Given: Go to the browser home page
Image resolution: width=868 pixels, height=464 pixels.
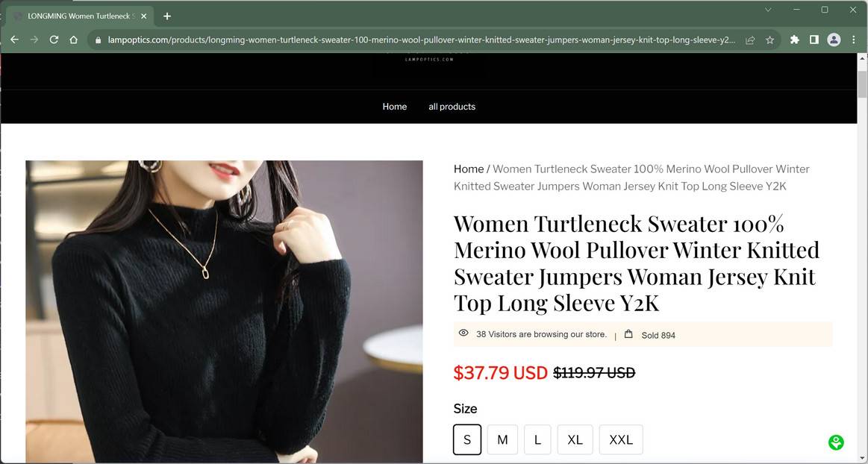Looking at the screenshot, I should pos(73,40).
